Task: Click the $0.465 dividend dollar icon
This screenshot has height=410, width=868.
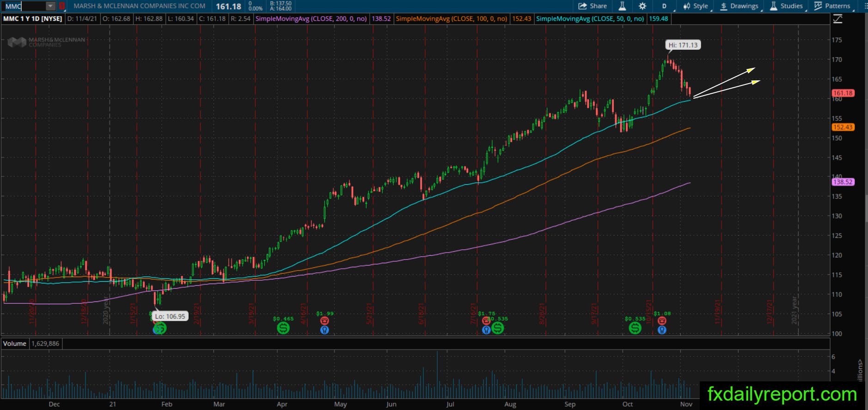Action: (x=283, y=328)
